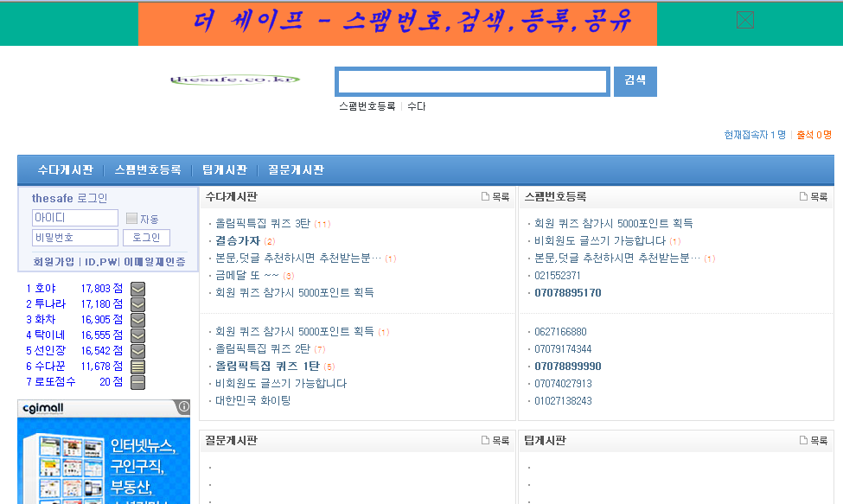The width and height of the screenshot is (843, 504).
Task: Open the list icon in 팁게시판 panel header
Action: tap(803, 441)
